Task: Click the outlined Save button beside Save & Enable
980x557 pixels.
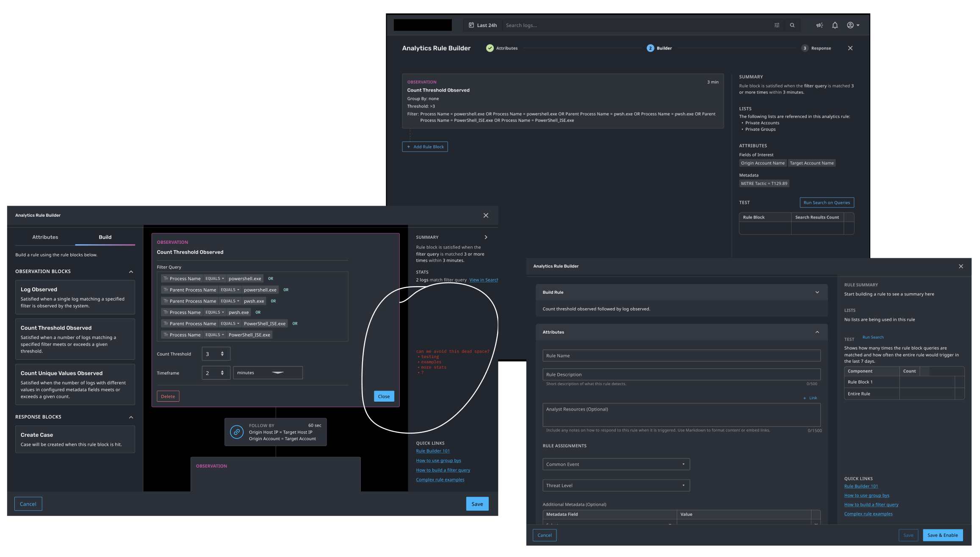Action: coord(908,535)
